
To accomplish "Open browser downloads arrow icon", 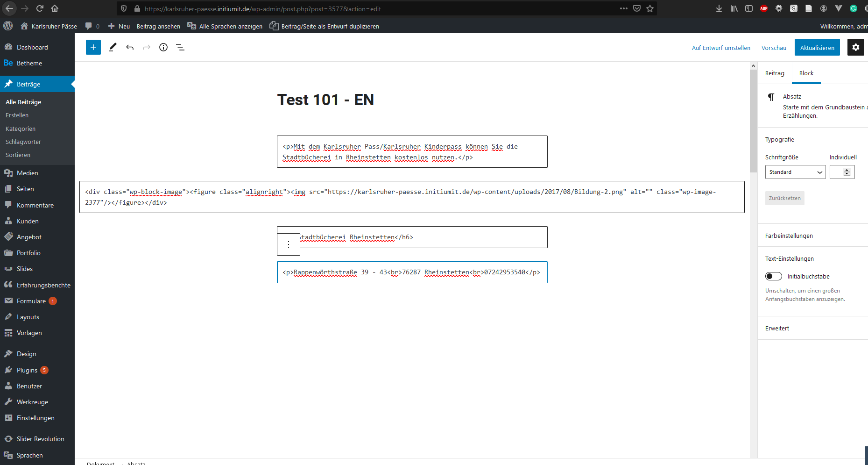I will 719,8.
